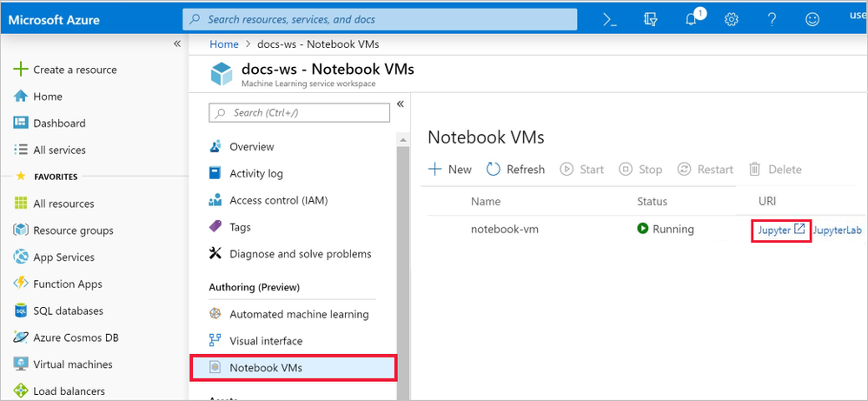Screen dimensions: 868x401
Task: Open the directory and subscription filter icon
Action: 651,19
